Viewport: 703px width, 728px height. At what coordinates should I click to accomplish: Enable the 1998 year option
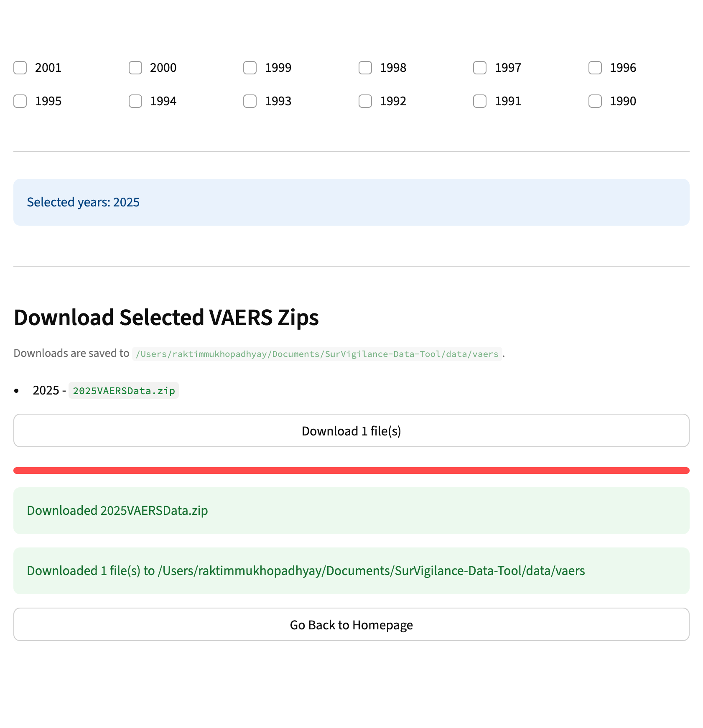coord(365,68)
